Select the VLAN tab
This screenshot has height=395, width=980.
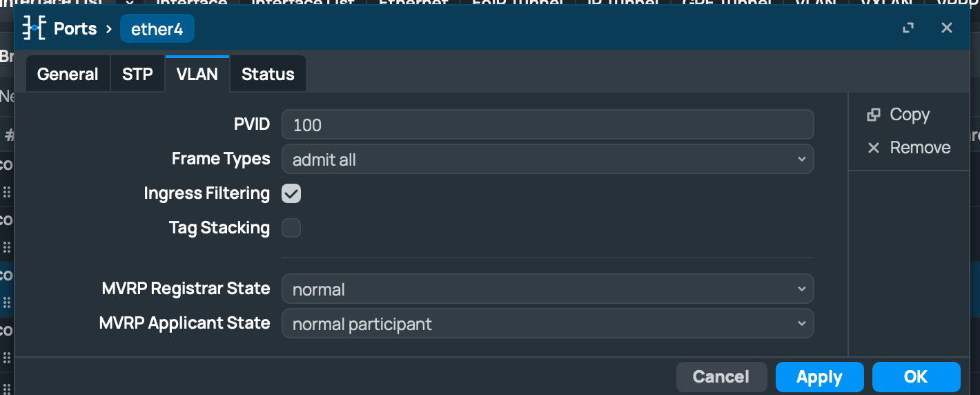pos(197,74)
